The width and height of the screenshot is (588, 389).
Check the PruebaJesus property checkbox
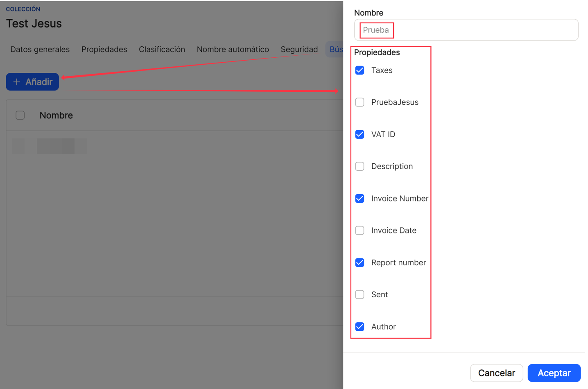[x=360, y=102]
